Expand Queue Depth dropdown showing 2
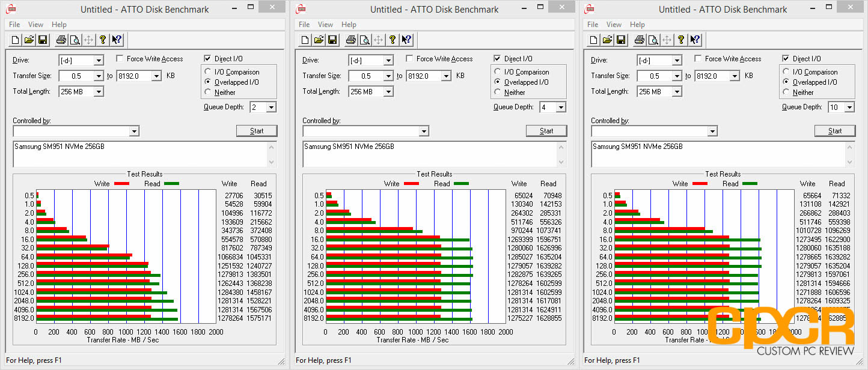The image size is (868, 370). [271, 108]
